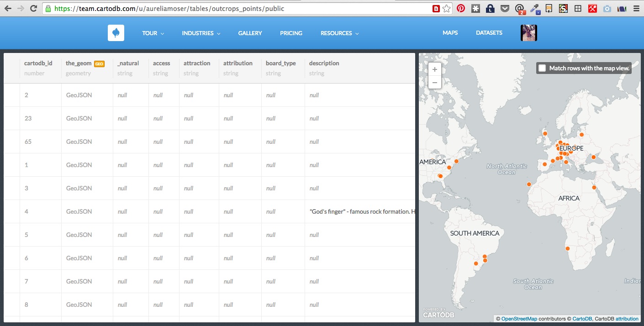Expand the RESOURCES dropdown menu

coord(339,33)
